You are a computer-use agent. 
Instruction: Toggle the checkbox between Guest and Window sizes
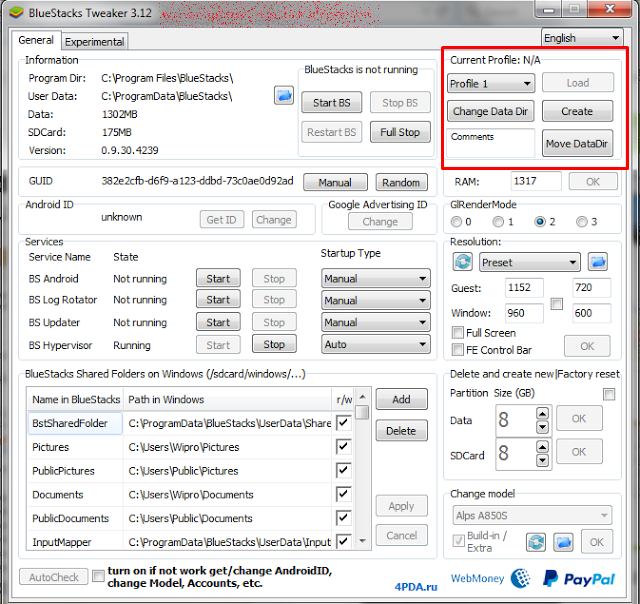[x=557, y=304]
